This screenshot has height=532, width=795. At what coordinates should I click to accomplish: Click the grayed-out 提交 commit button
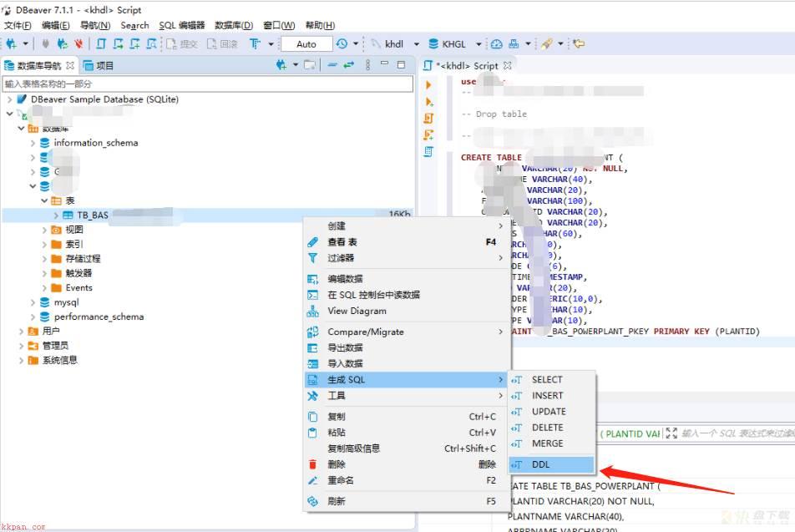click(181, 44)
